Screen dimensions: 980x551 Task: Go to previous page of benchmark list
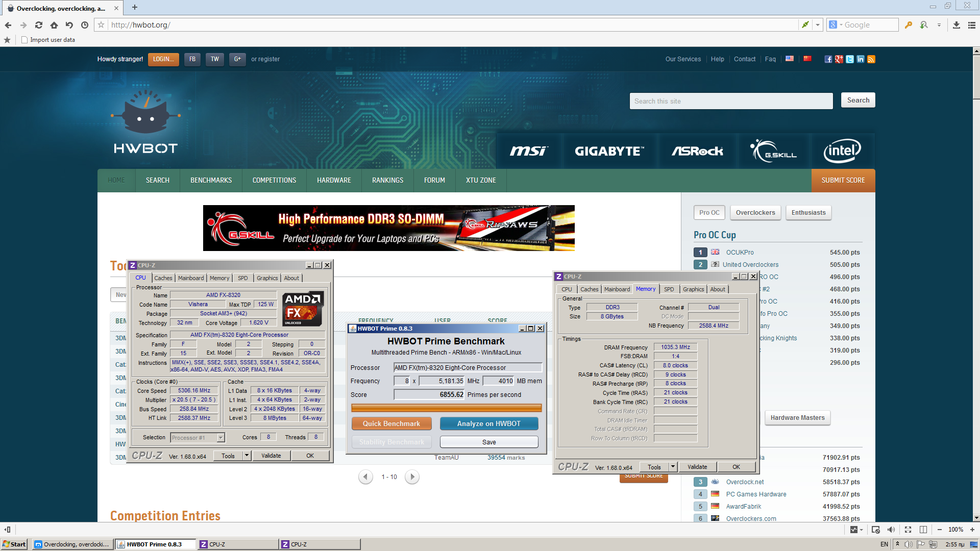click(365, 477)
